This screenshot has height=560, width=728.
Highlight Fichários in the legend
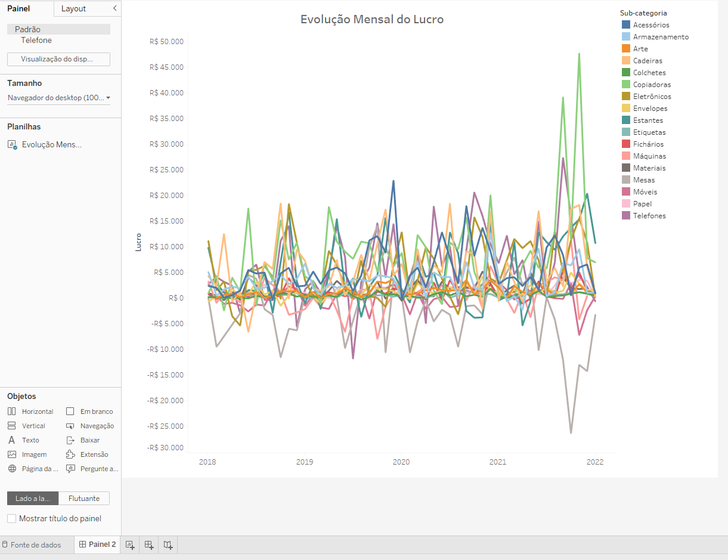tap(648, 144)
